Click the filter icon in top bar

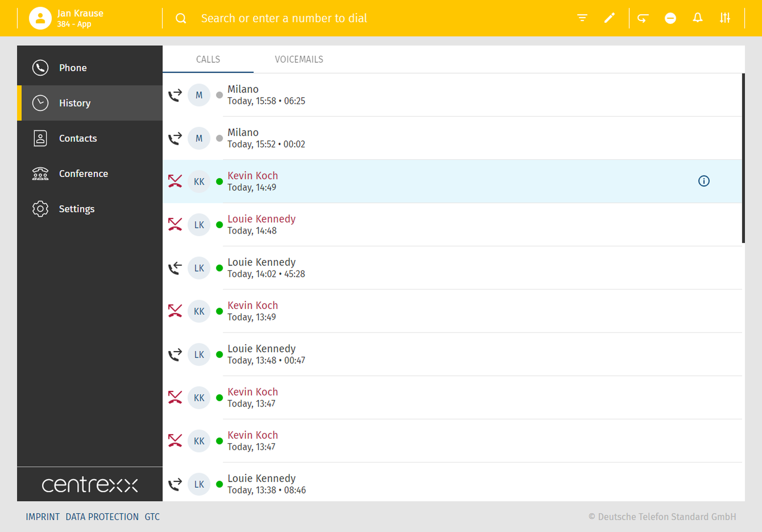(x=582, y=18)
